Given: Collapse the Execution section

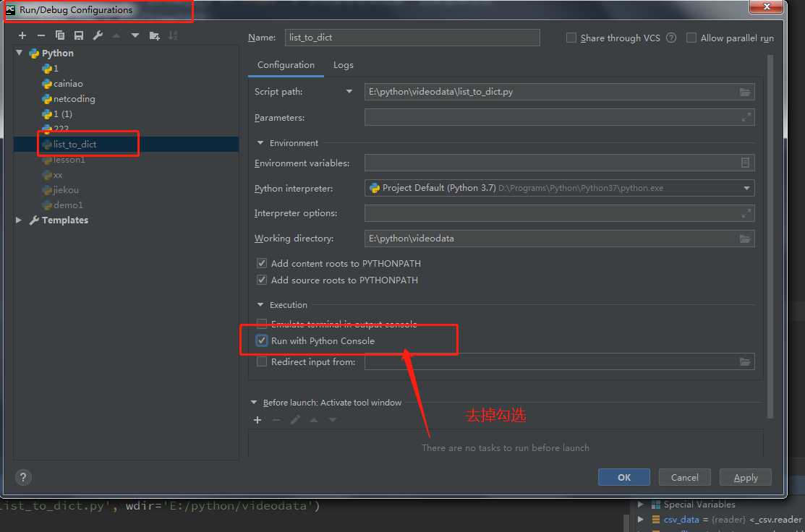Looking at the screenshot, I should (260, 305).
